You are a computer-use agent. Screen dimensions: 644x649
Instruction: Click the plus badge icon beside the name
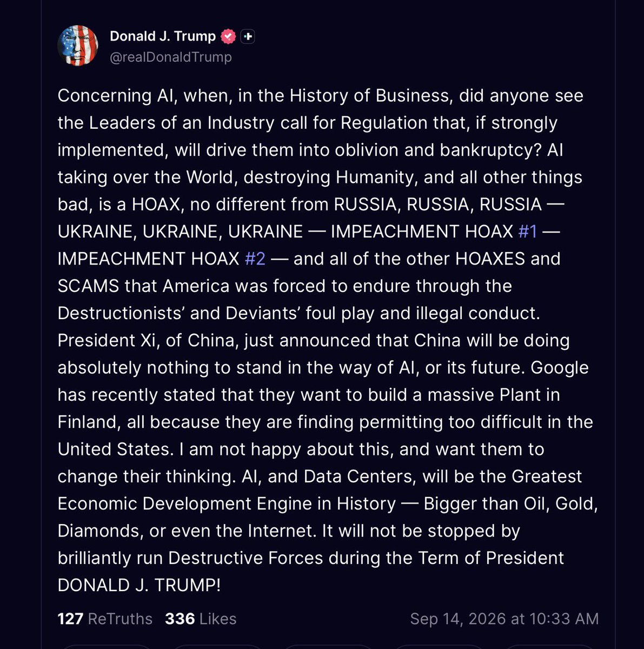pos(248,36)
